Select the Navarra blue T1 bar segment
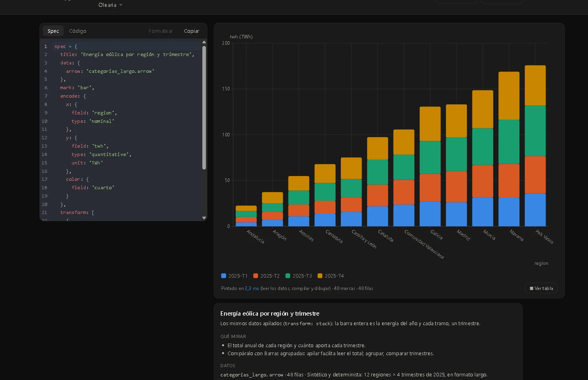Viewport: 588px width, 380px height. pyautogui.click(x=509, y=212)
